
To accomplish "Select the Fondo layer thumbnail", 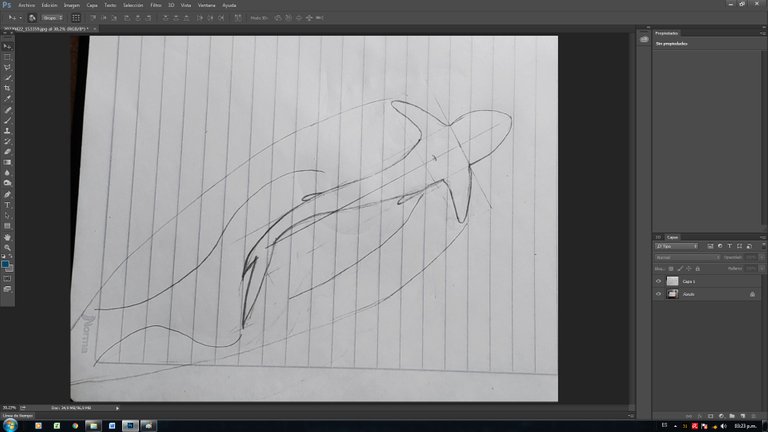I will tap(672, 294).
